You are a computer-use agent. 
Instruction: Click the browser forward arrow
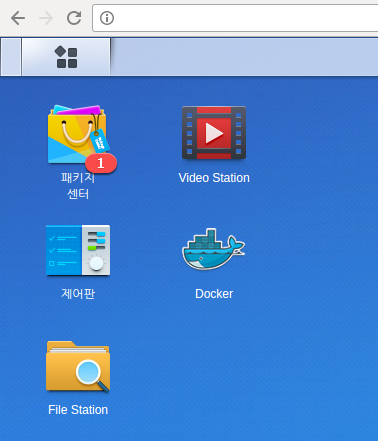46,18
